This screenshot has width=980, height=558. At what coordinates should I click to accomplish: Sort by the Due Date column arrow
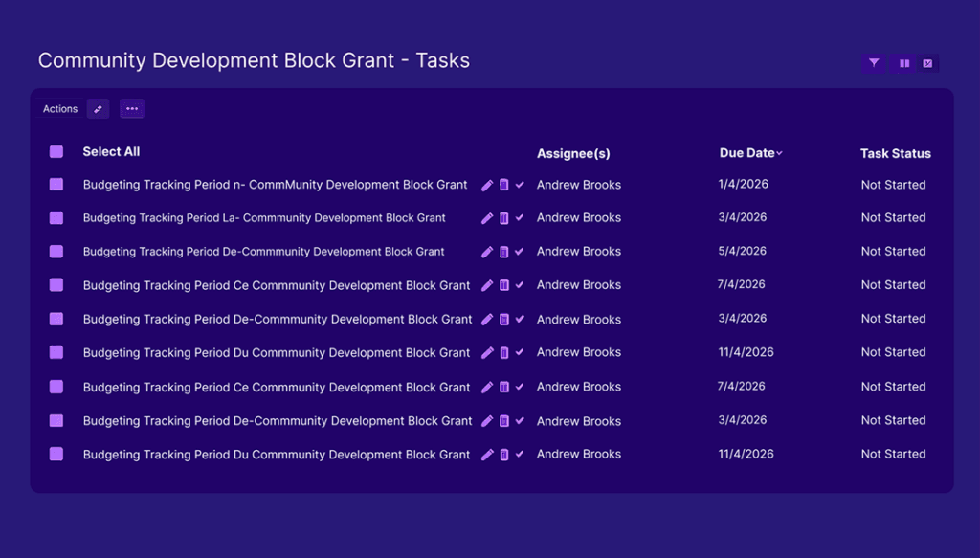pyautogui.click(x=779, y=153)
